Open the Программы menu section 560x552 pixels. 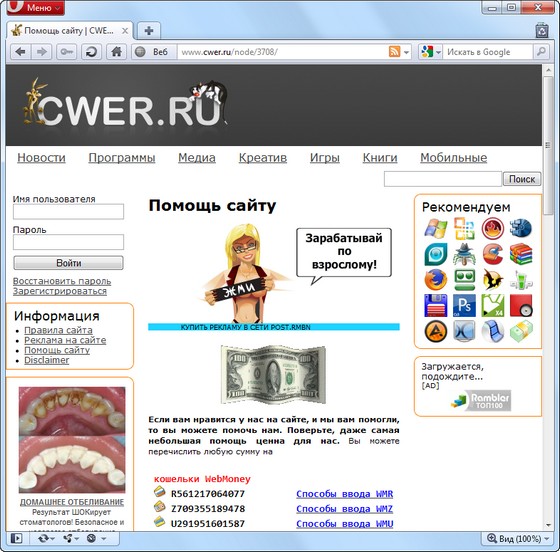point(122,157)
